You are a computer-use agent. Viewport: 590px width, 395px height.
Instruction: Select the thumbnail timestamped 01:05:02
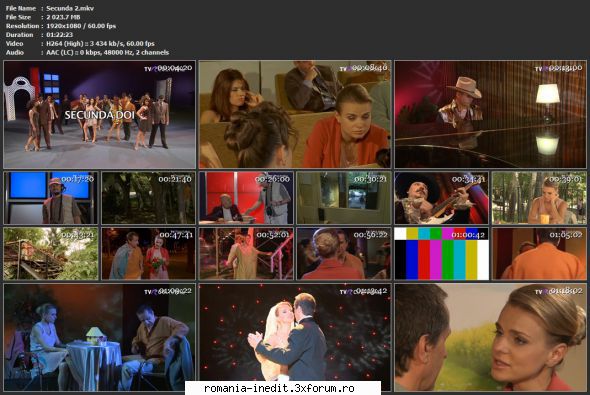click(x=539, y=254)
